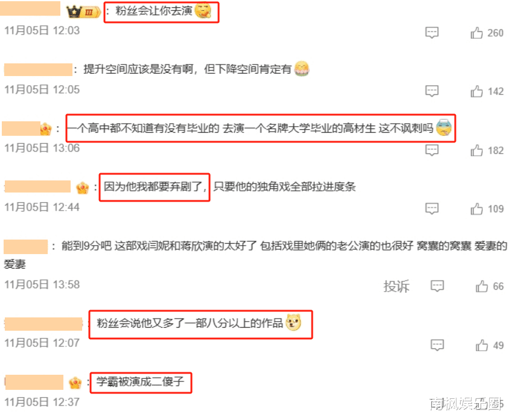Like the comment with 260 likes
Screen dimensions: 509x420
coord(476,33)
